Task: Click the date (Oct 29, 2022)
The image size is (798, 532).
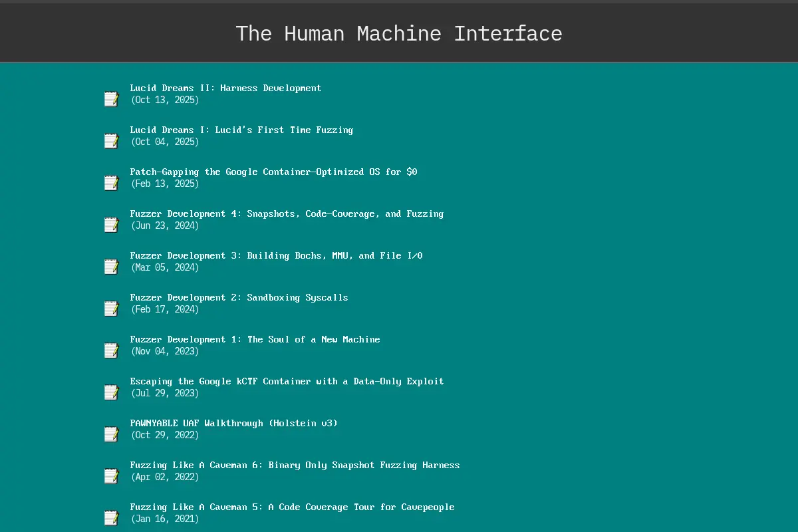Action: click(x=165, y=435)
